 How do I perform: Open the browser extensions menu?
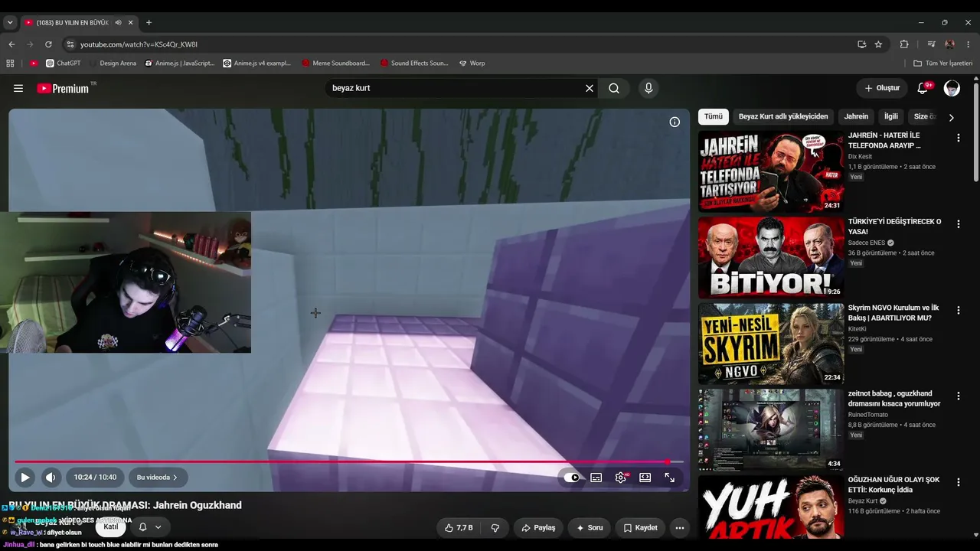coord(904,44)
